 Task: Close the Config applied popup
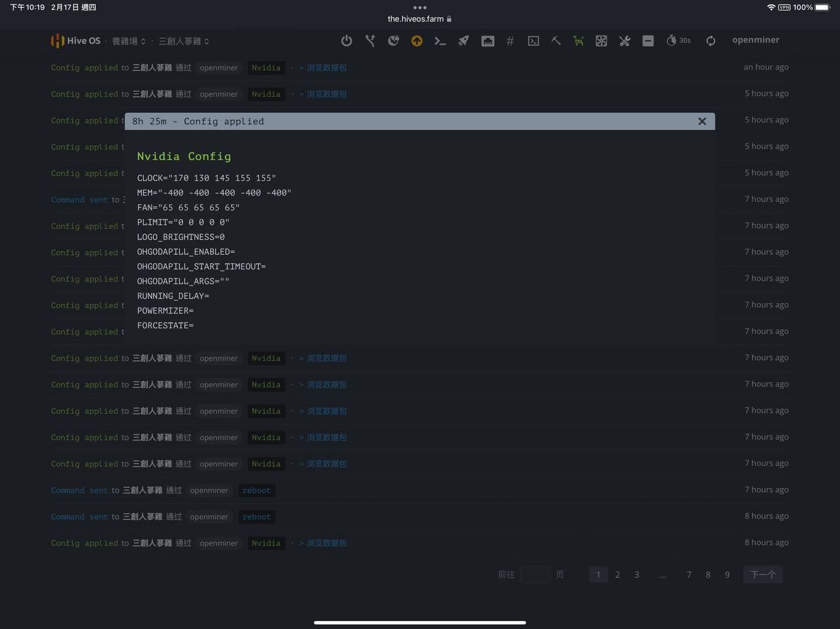tap(702, 121)
